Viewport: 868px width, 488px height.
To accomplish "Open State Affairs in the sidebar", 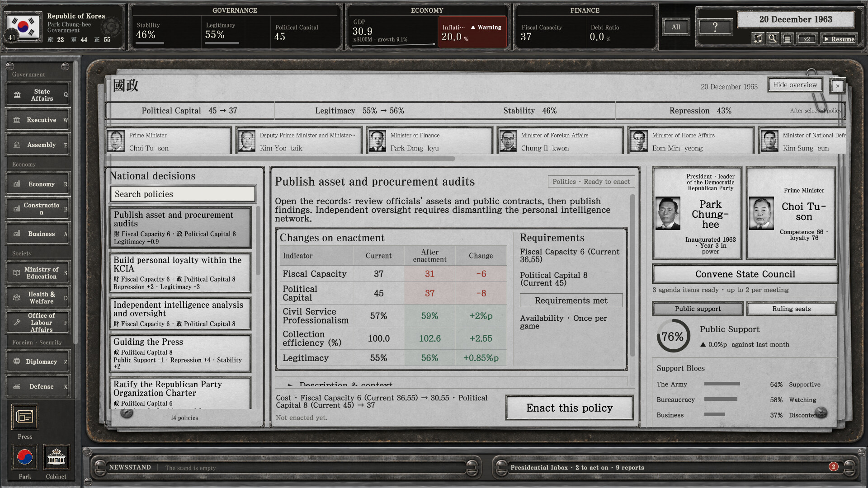I will 38,95.
